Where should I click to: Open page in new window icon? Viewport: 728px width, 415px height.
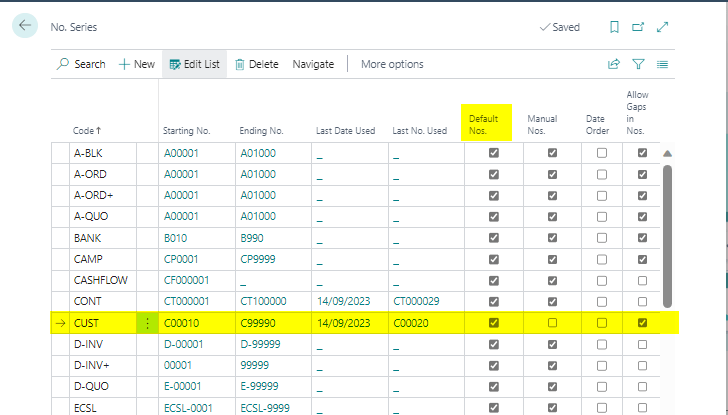coord(638,27)
